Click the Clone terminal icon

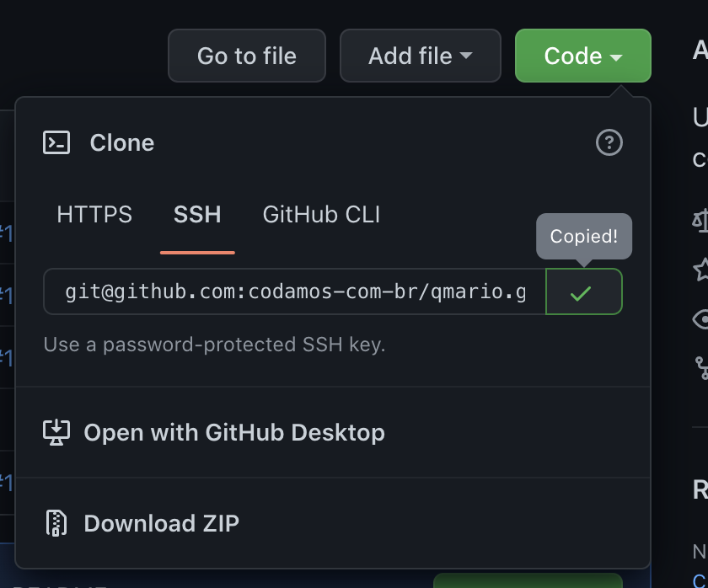[56, 142]
